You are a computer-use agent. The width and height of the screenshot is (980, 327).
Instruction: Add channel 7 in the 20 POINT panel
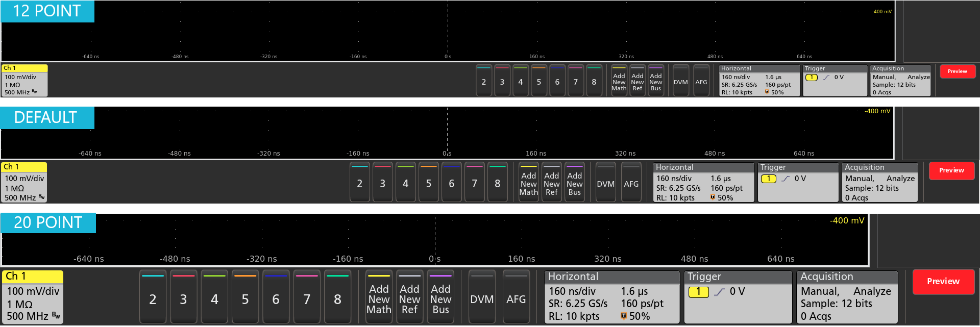pos(307,297)
